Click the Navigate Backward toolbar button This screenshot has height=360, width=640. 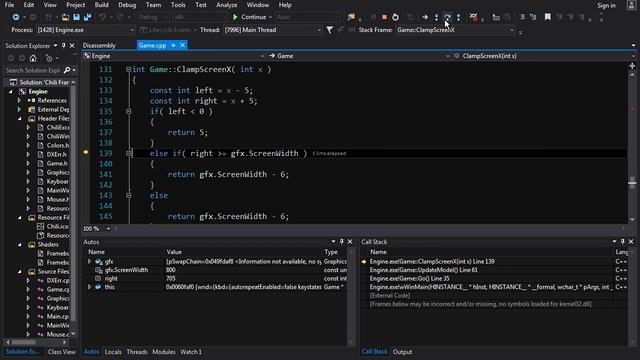pos(16,17)
